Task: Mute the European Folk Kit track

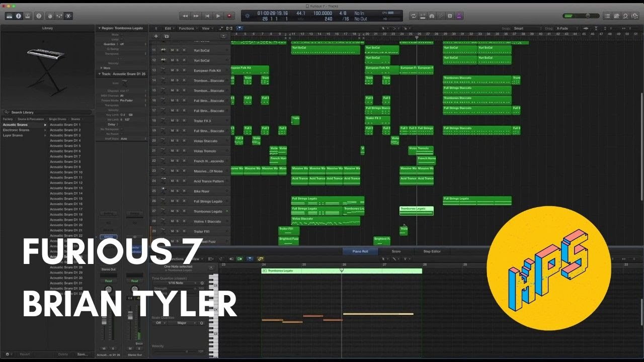Action: point(172,70)
